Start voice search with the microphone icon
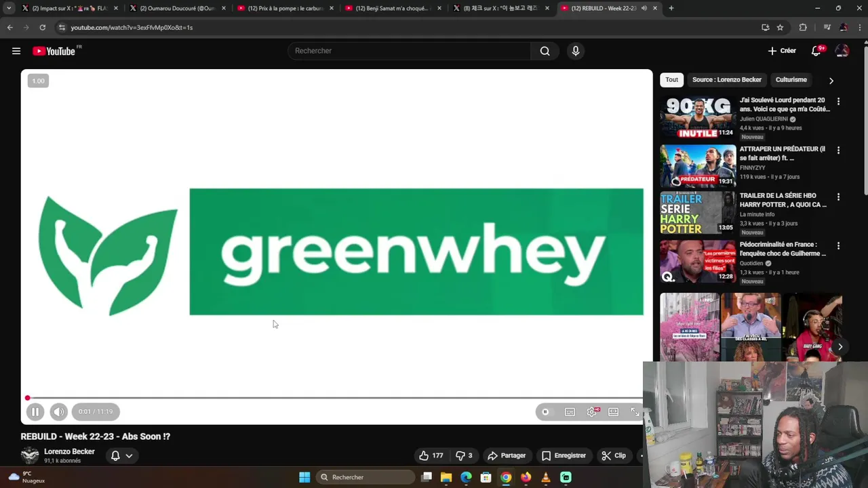Screen dimensions: 868x488 [x=576, y=51]
